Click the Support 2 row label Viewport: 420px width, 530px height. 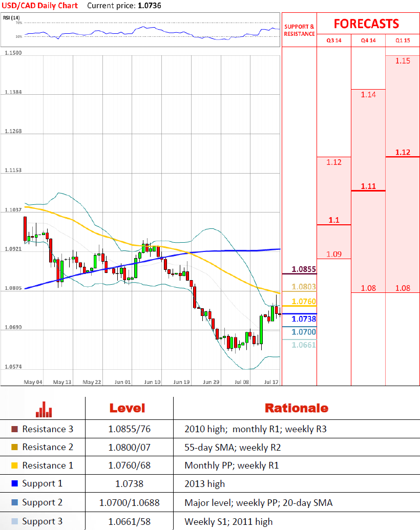(x=43, y=503)
